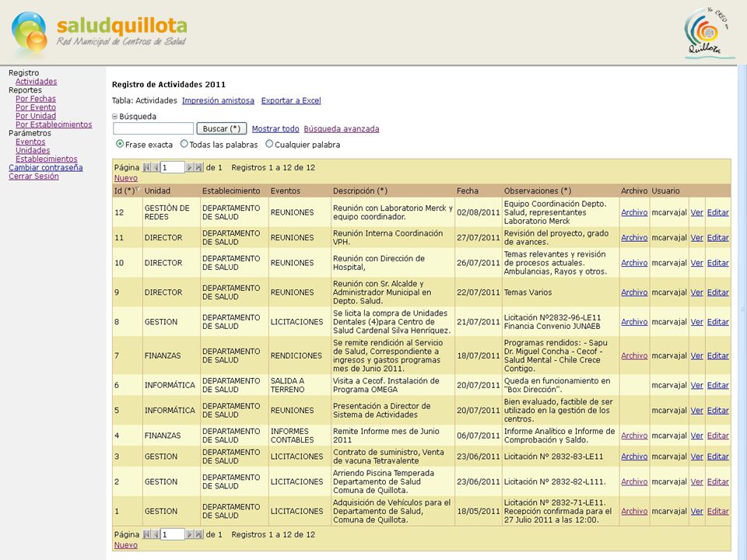Click Editar for record 8
747x560 pixels.
click(x=718, y=322)
